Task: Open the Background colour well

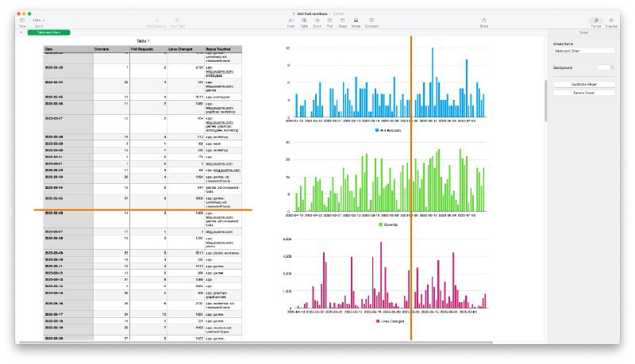Action: click(607, 68)
